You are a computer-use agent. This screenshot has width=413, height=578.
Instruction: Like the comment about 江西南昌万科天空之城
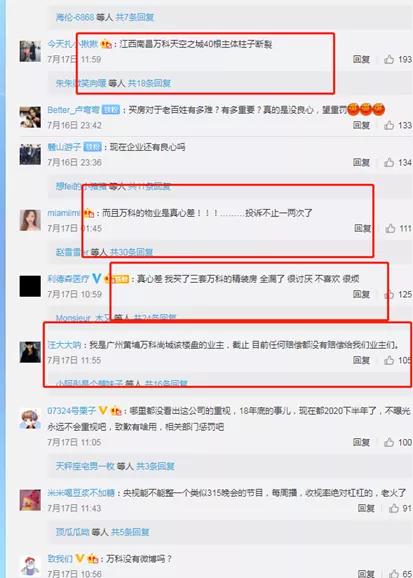pos(389,59)
